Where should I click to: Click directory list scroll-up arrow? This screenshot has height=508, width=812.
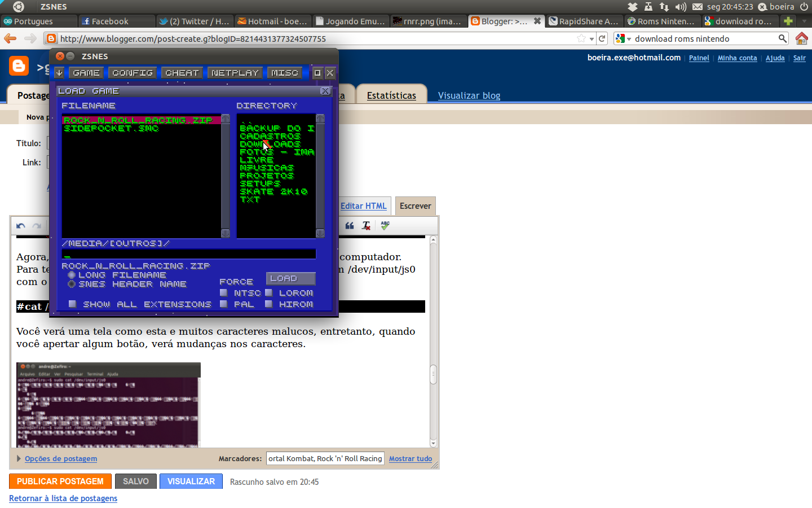tap(320, 119)
